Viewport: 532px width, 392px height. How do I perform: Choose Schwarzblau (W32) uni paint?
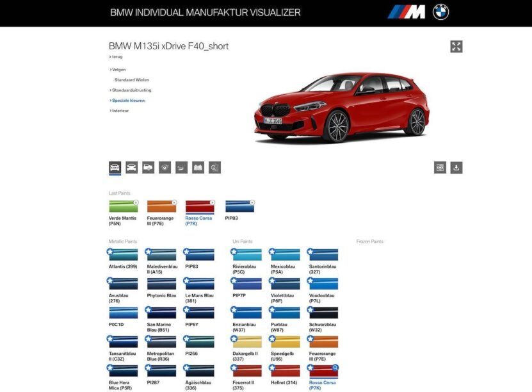click(324, 313)
